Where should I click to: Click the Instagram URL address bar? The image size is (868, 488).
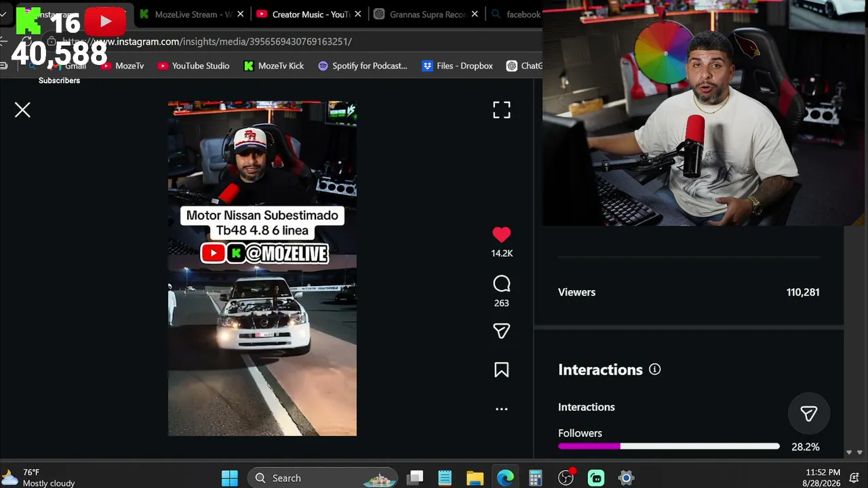coord(292,41)
